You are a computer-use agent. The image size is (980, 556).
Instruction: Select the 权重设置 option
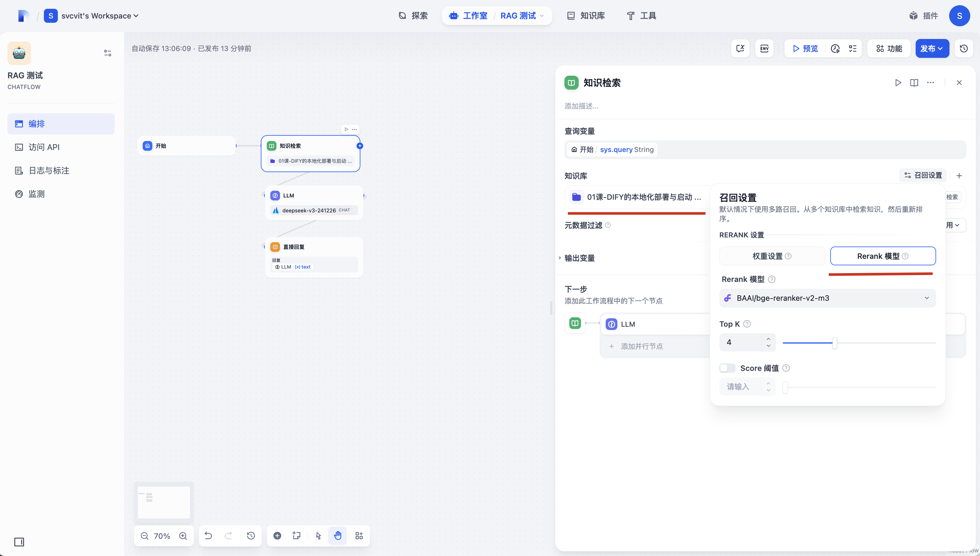(x=772, y=256)
